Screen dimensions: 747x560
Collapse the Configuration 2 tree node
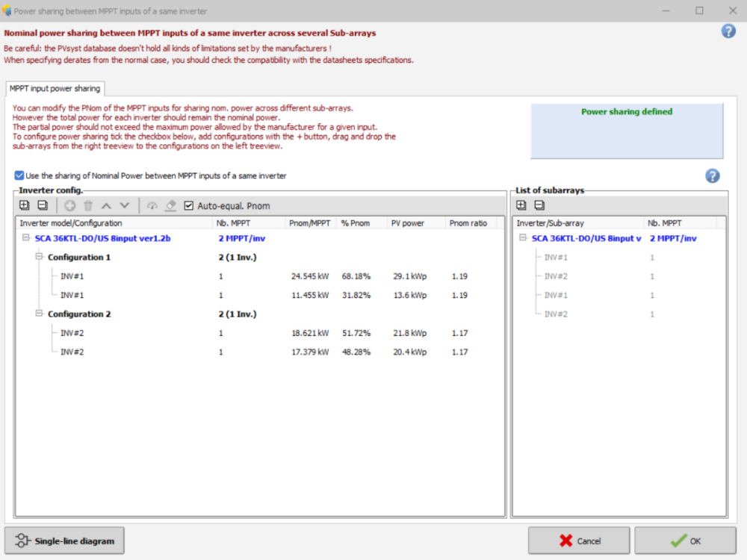click(x=40, y=314)
